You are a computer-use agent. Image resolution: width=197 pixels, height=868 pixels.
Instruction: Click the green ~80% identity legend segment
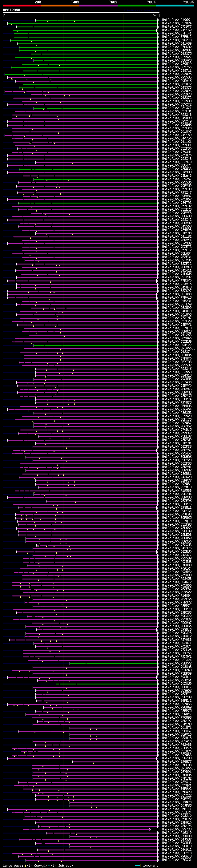(x=137, y=6)
